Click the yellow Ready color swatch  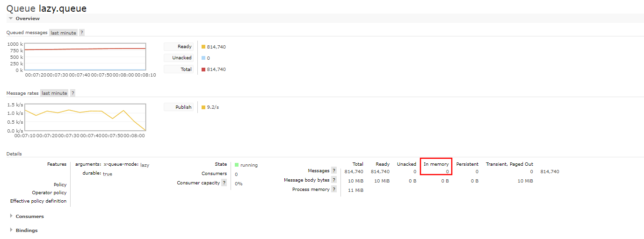[x=203, y=47]
